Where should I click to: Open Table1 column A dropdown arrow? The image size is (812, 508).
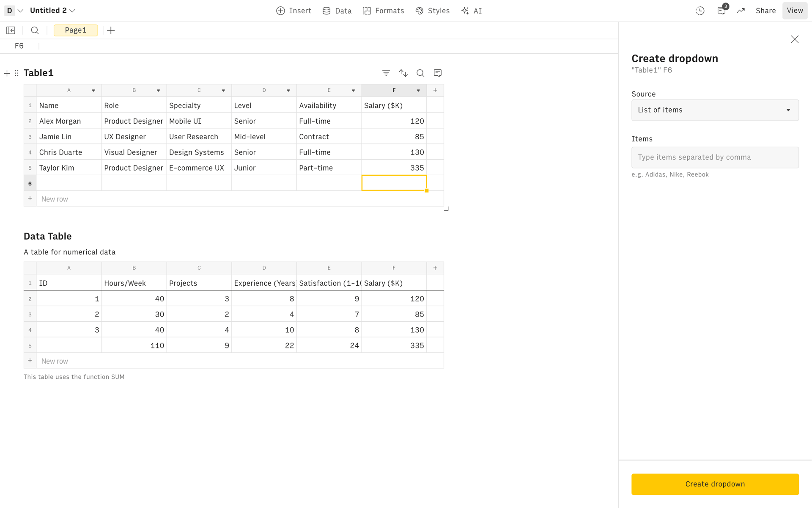click(x=93, y=91)
